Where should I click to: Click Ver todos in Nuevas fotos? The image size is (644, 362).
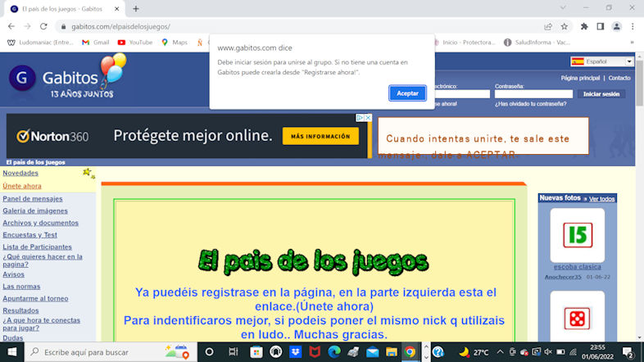(x=601, y=199)
